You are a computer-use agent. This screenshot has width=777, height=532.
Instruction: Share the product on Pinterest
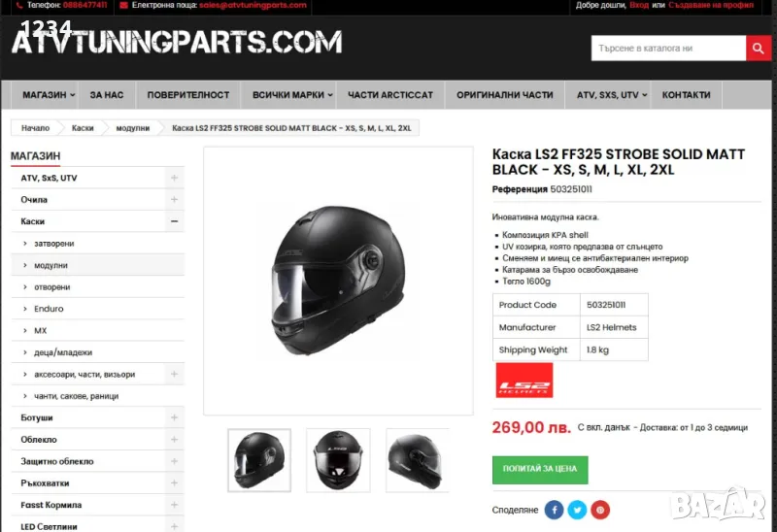tap(599, 510)
